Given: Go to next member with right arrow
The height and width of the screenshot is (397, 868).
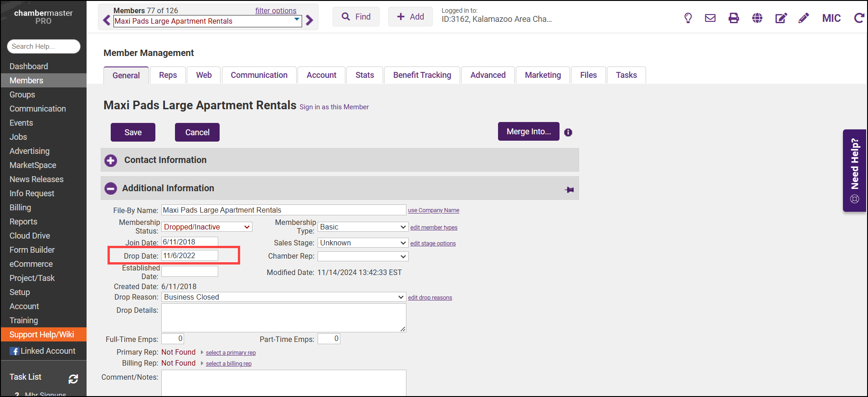Looking at the screenshot, I should coord(310,20).
